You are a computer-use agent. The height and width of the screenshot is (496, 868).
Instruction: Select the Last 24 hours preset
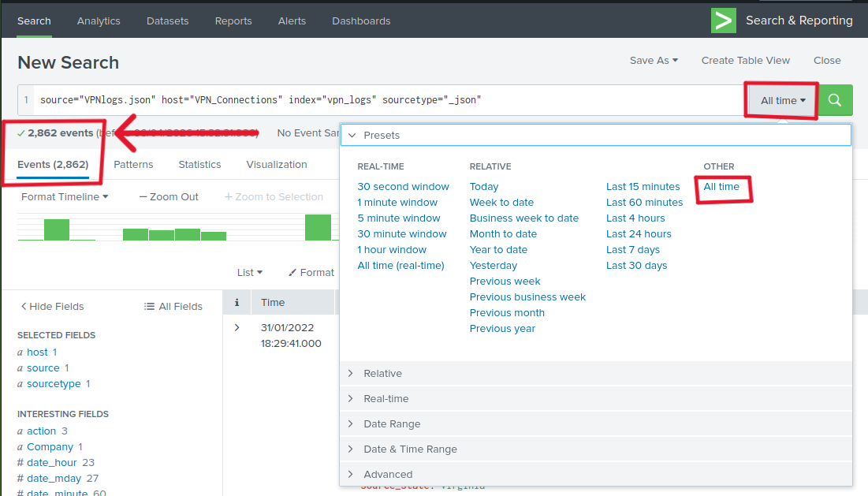coord(639,234)
